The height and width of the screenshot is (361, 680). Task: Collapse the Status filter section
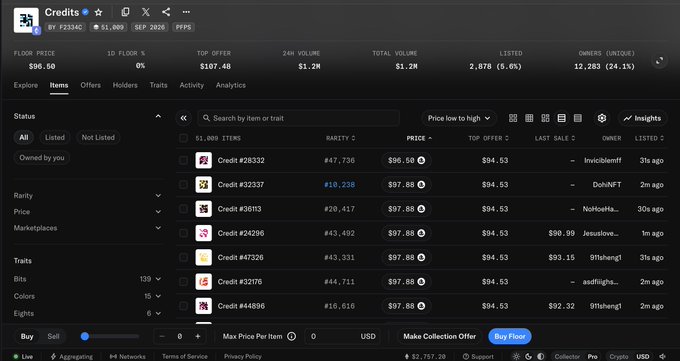pos(158,116)
